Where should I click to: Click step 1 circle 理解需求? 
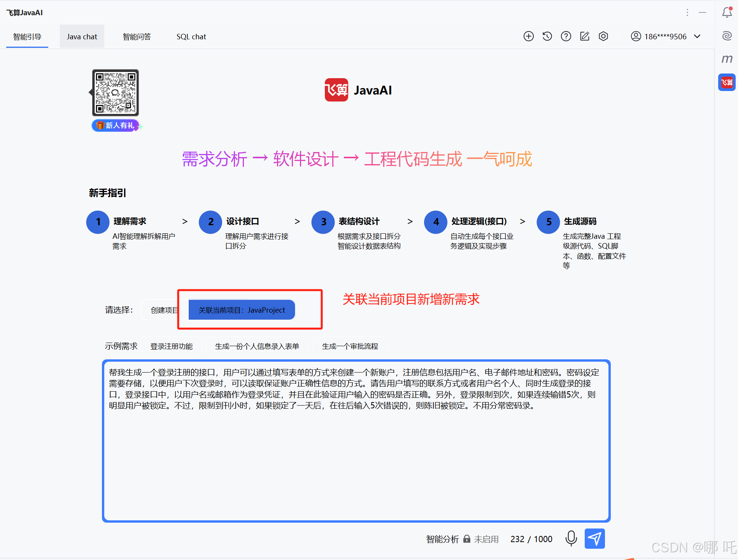tap(98, 222)
